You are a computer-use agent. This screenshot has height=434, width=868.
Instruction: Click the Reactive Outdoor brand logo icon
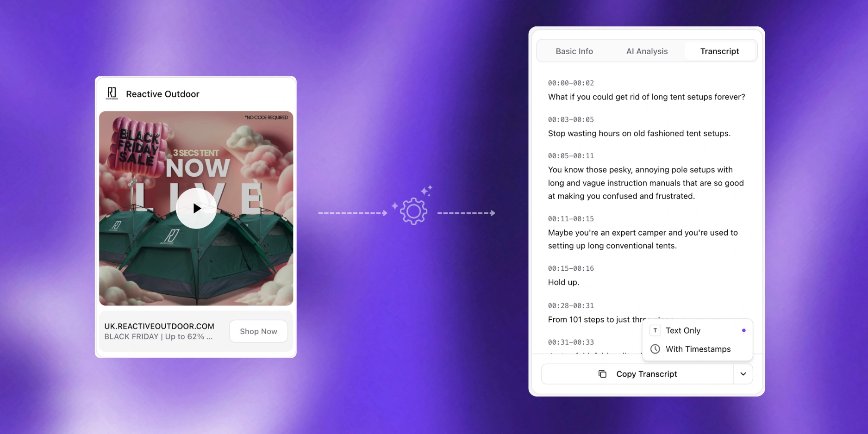112,93
